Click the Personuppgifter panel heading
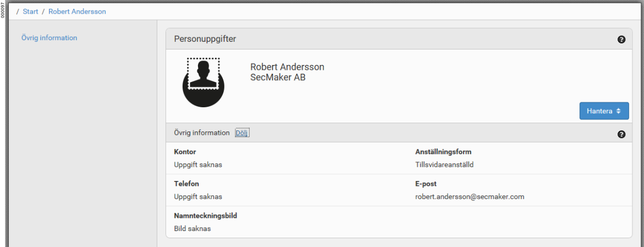The height and width of the screenshot is (247, 644). click(205, 39)
